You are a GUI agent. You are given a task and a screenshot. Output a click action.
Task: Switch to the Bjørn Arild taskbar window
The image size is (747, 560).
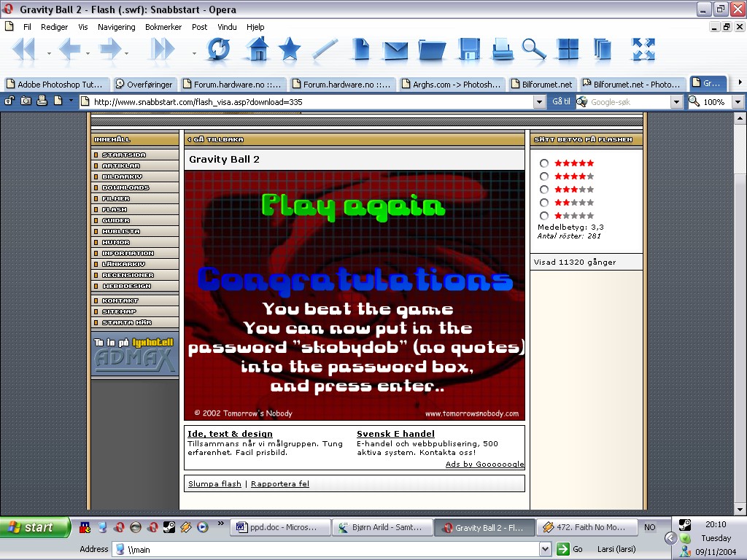383,527
